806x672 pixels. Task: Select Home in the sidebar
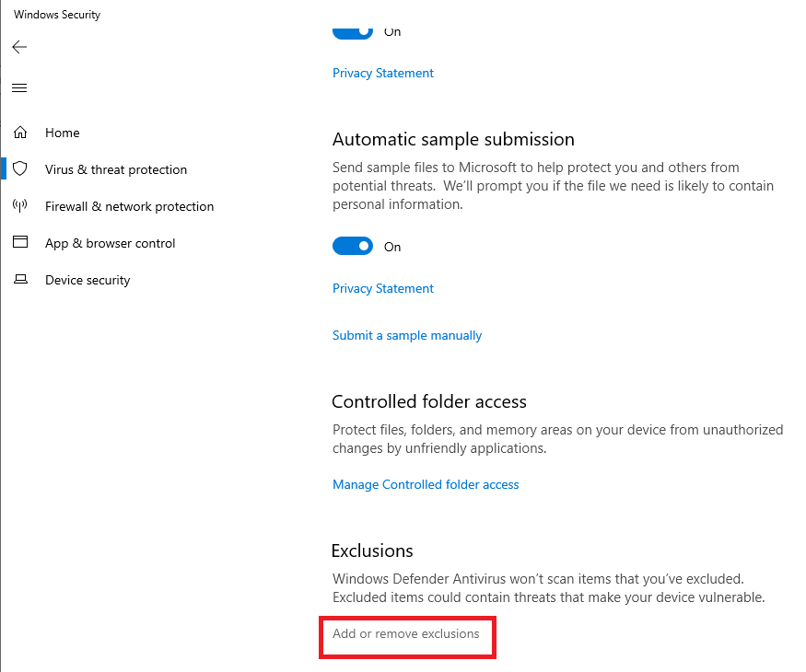(x=63, y=133)
